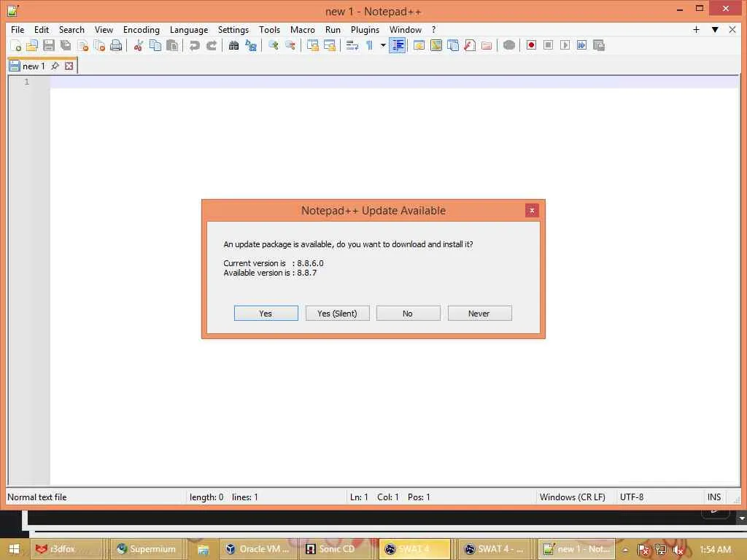Open the Language menu
This screenshot has width=747, height=560.
(189, 29)
